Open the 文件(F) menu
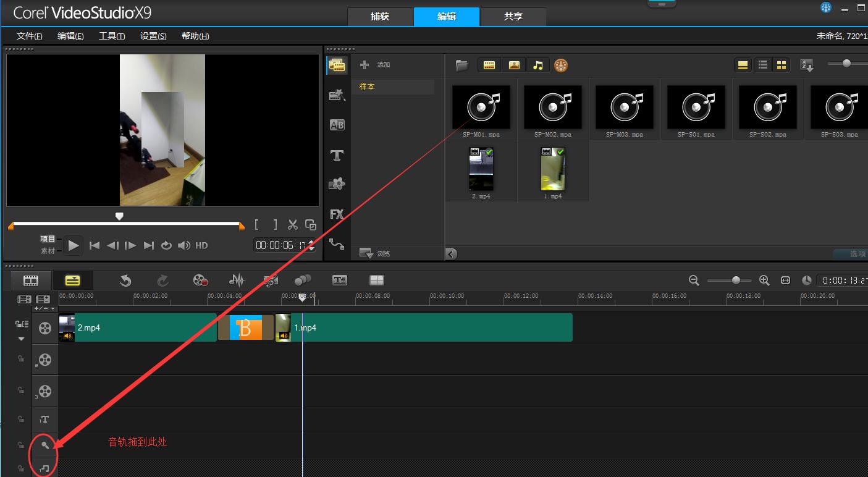 [x=30, y=36]
